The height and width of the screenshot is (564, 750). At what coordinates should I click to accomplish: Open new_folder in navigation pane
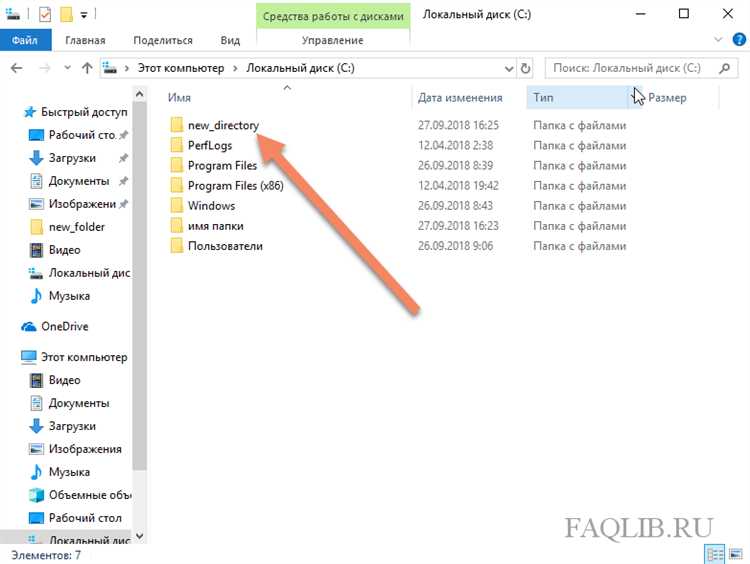(77, 227)
